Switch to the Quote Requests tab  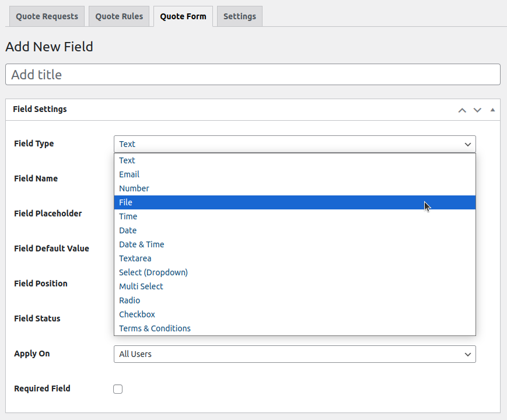click(47, 16)
